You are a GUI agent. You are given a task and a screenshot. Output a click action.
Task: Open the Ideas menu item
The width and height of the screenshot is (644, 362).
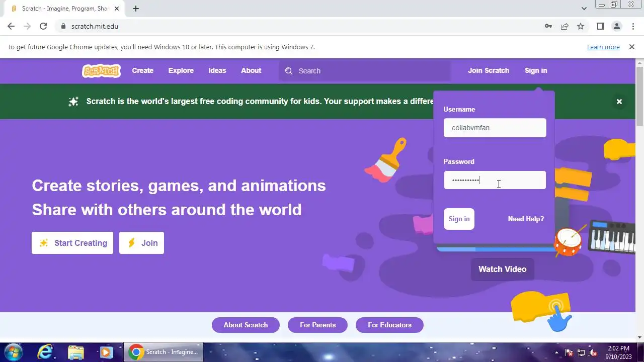tap(217, 71)
